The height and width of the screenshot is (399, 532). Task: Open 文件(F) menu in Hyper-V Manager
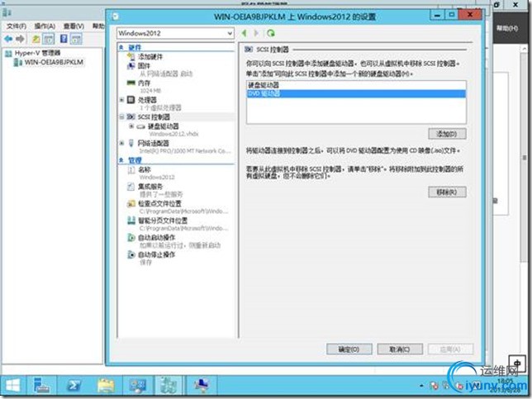click(x=17, y=26)
